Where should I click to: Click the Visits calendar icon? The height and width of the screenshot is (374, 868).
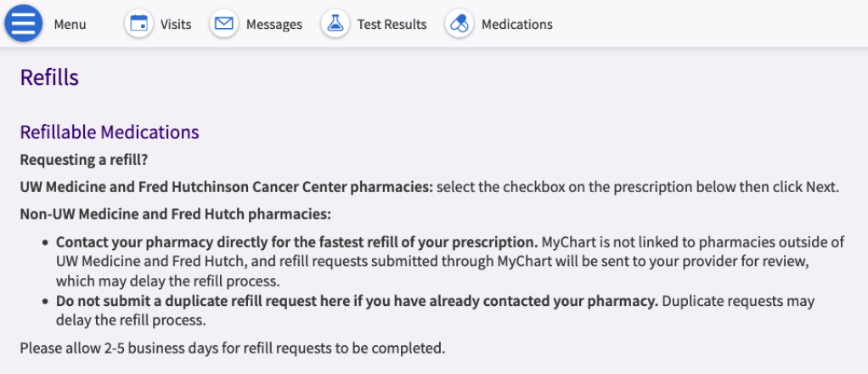pyautogui.click(x=138, y=24)
